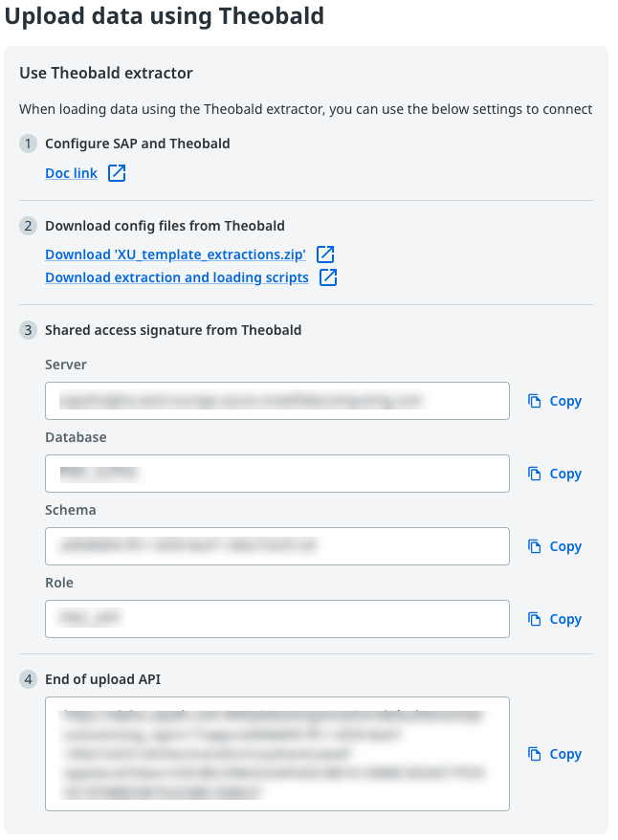Download extraction and loading scripts

point(177,277)
